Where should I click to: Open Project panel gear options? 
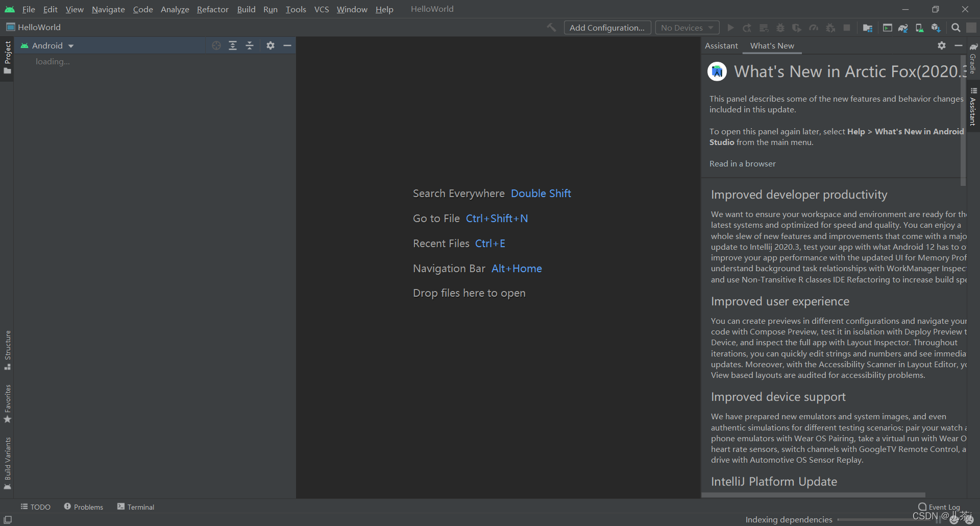click(x=271, y=45)
